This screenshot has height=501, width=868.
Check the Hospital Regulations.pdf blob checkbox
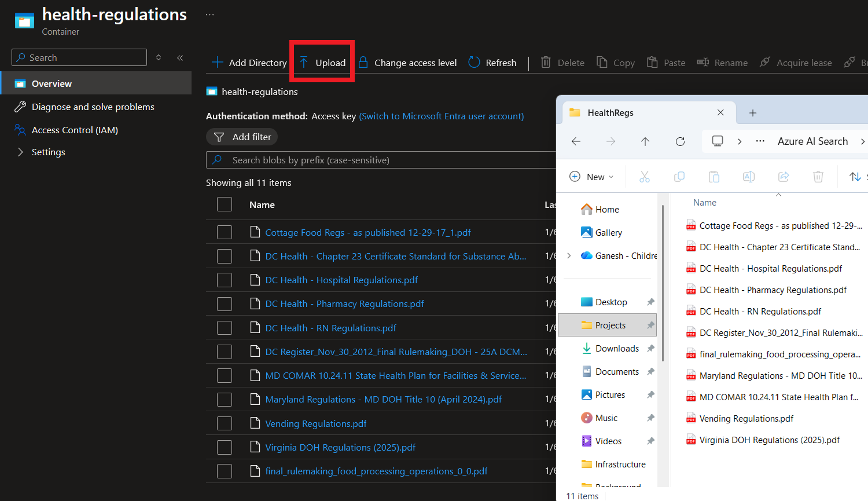(x=225, y=280)
